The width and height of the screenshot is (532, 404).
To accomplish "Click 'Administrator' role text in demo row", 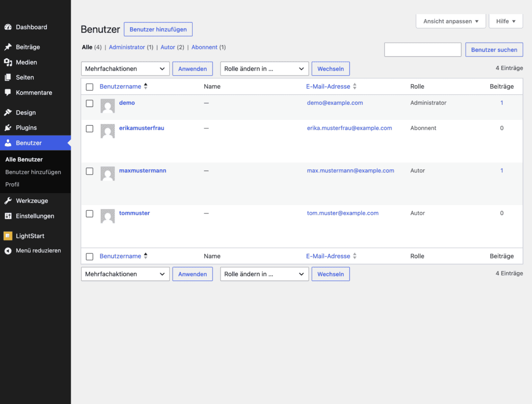I will coord(428,102).
